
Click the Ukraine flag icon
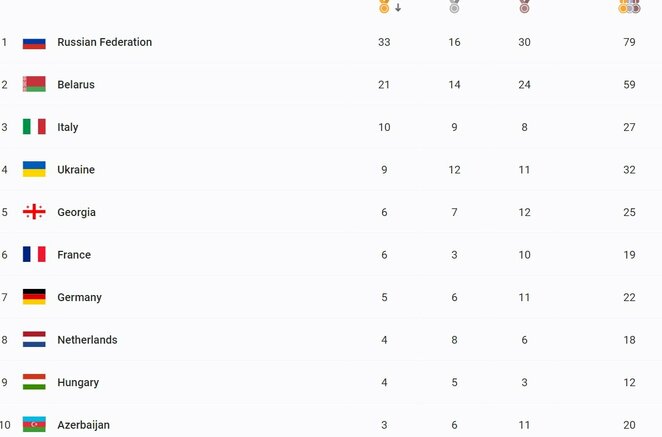tap(34, 170)
